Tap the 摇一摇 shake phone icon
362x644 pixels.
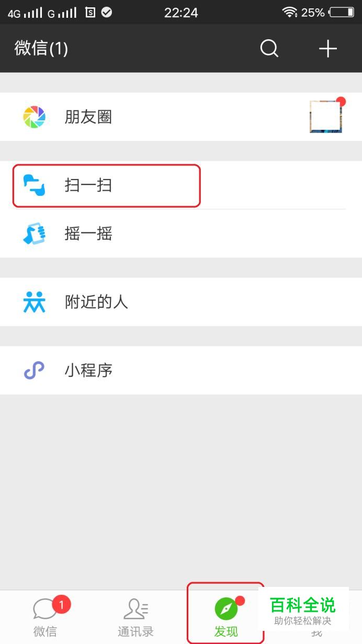[35, 234]
